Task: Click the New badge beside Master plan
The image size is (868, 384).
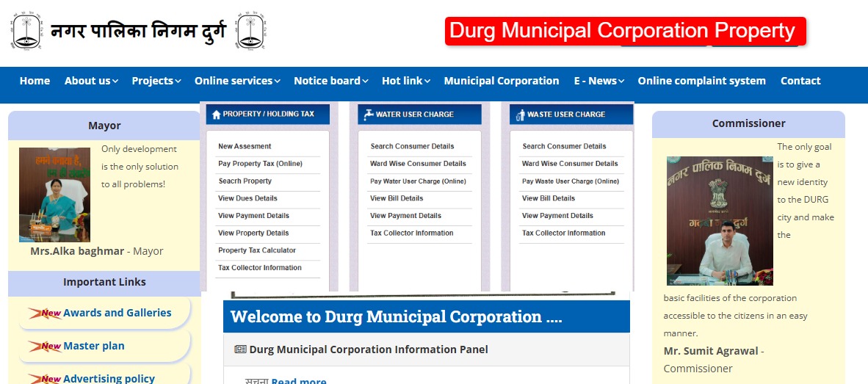Action: tap(46, 347)
